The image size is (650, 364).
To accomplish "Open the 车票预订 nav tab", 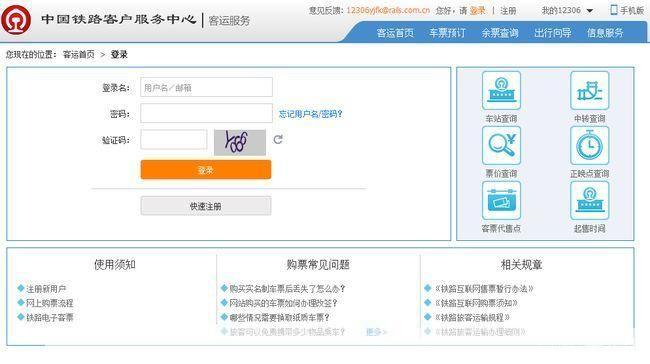I will [x=447, y=33].
